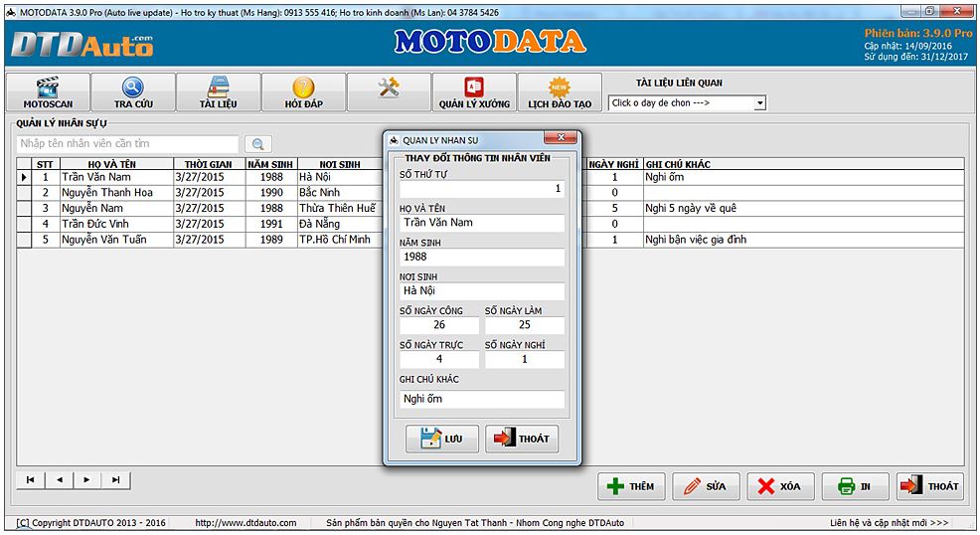Click the IN print button
The width and height of the screenshot is (980, 535).
(856, 486)
